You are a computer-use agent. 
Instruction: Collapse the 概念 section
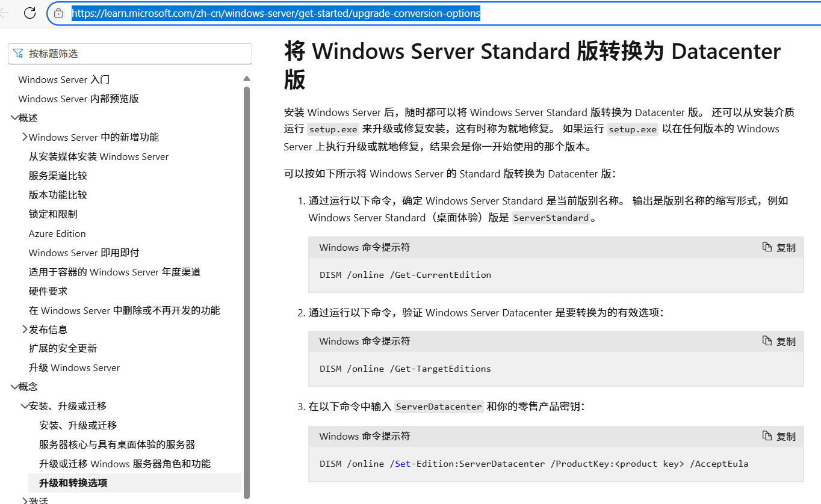(x=14, y=387)
